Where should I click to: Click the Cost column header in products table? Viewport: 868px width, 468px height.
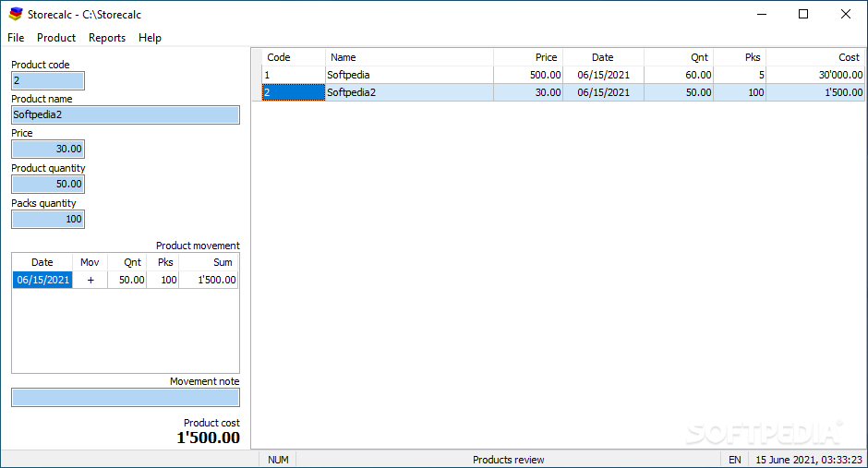click(x=814, y=57)
